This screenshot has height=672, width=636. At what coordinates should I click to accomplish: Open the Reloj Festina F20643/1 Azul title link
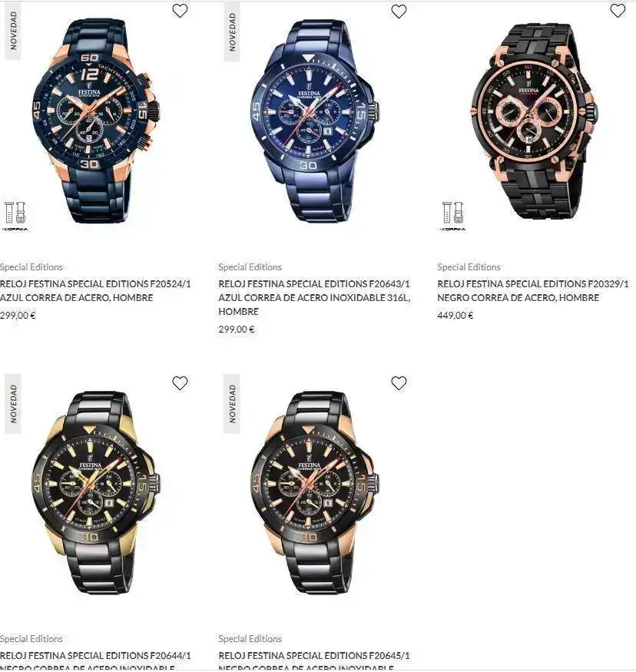(314, 297)
